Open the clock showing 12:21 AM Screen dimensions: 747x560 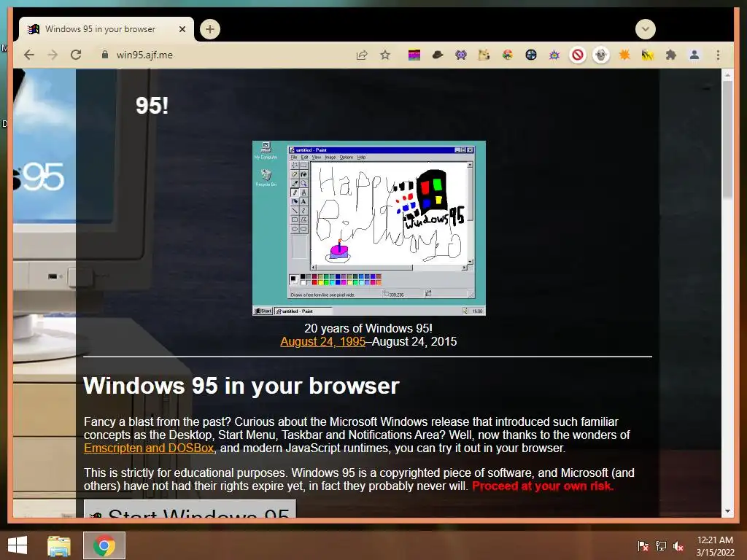[715, 545]
